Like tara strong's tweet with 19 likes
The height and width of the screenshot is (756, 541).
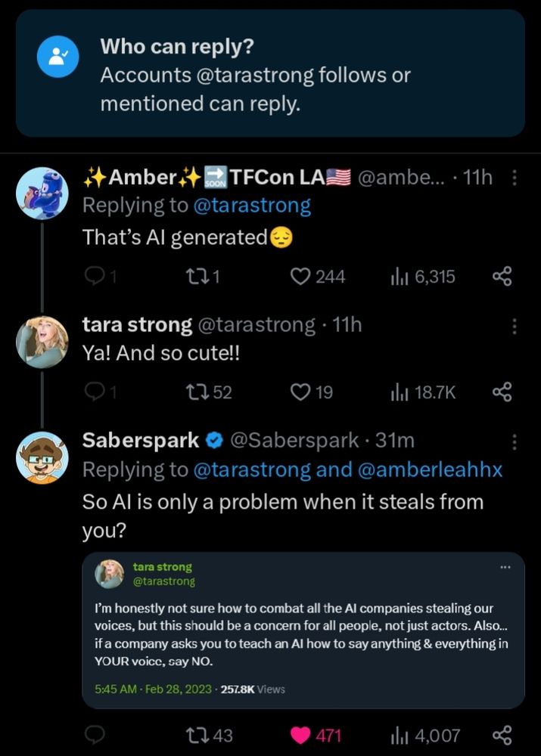click(301, 392)
